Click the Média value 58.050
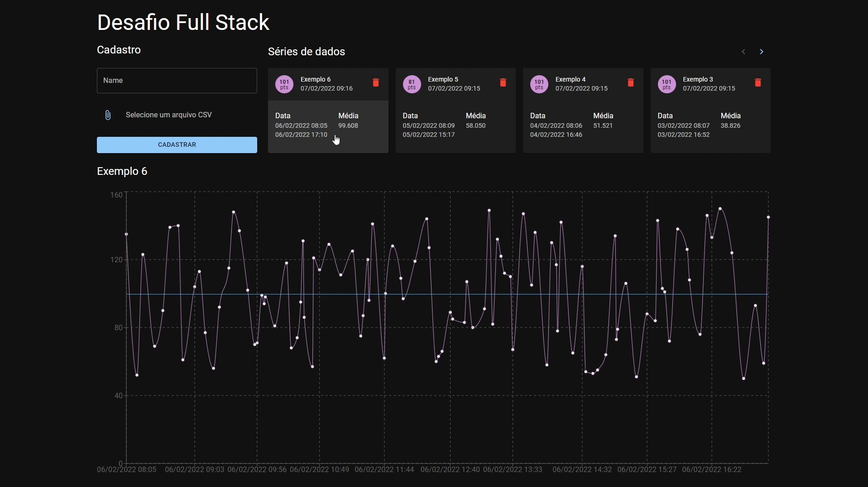Image resolution: width=868 pixels, height=487 pixels. (x=475, y=125)
